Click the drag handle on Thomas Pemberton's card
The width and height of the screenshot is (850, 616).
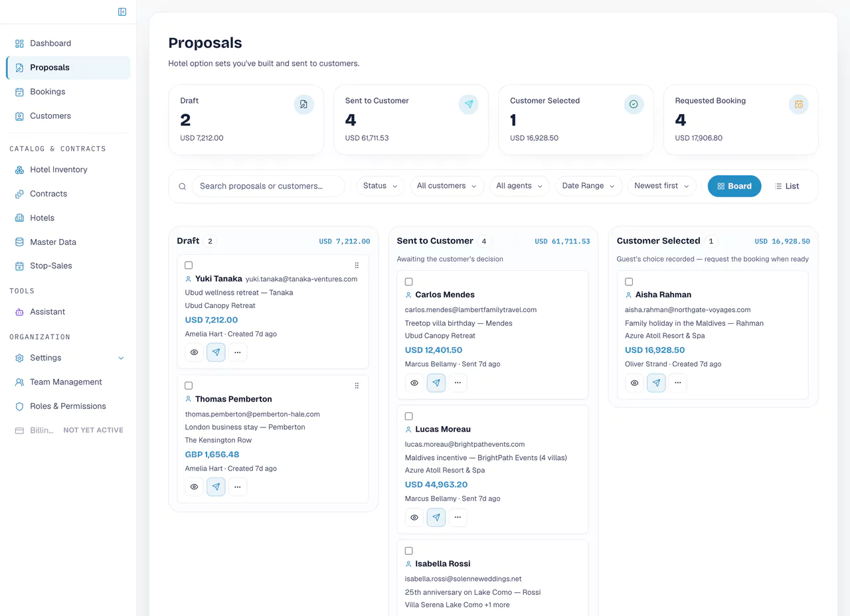click(x=357, y=386)
